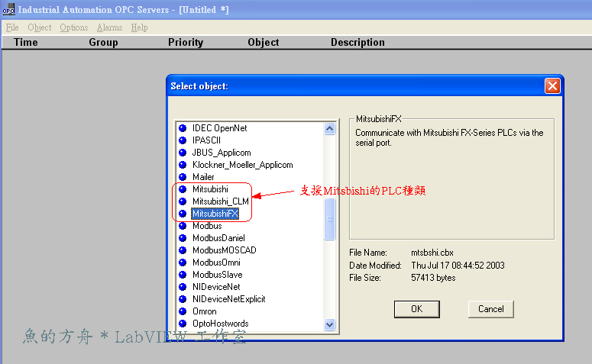This screenshot has height=364, width=592.
Task: Select the highlighted MitsubishiFX entry
Action: 215,214
